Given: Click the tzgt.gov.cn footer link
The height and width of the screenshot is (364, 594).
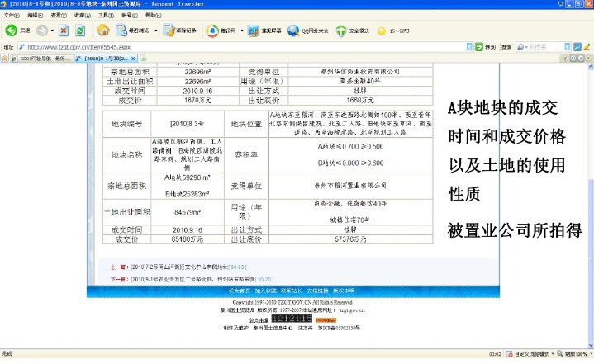Looking at the screenshot, I should click(x=352, y=310).
